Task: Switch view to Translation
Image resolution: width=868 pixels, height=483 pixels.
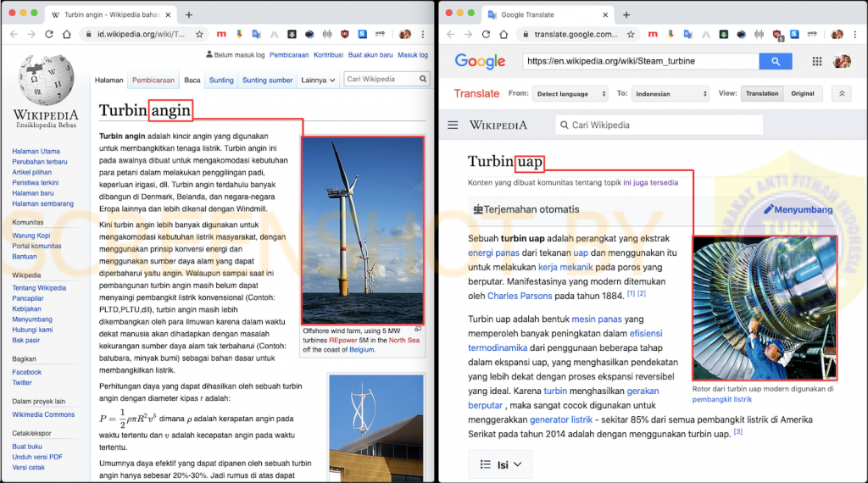Action: tap(762, 93)
